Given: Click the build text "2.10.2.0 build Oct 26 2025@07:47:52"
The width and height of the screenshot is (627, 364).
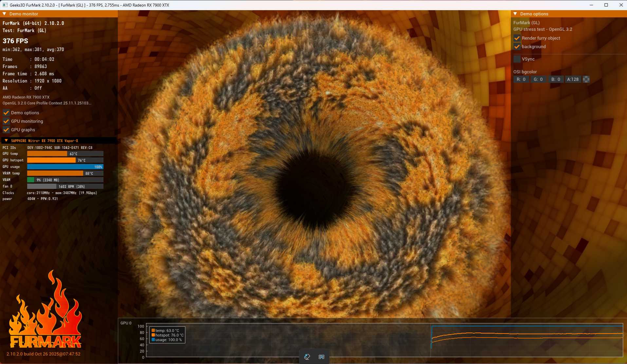Looking at the screenshot, I should 44,354.
